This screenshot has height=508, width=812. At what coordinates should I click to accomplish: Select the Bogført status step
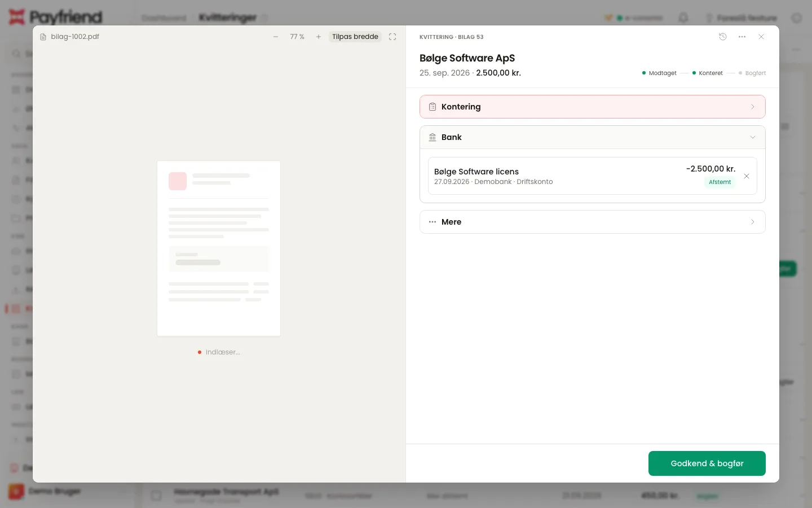tap(752, 73)
